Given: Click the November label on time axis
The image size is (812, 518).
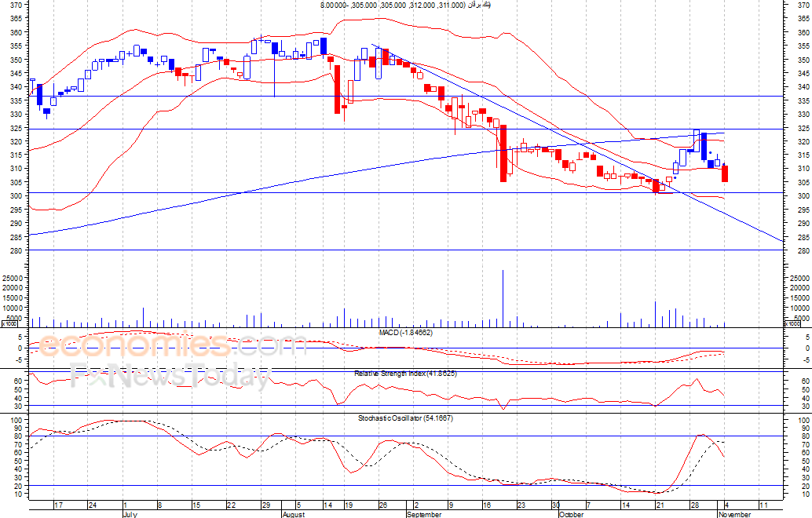Looking at the screenshot, I should point(734,514).
